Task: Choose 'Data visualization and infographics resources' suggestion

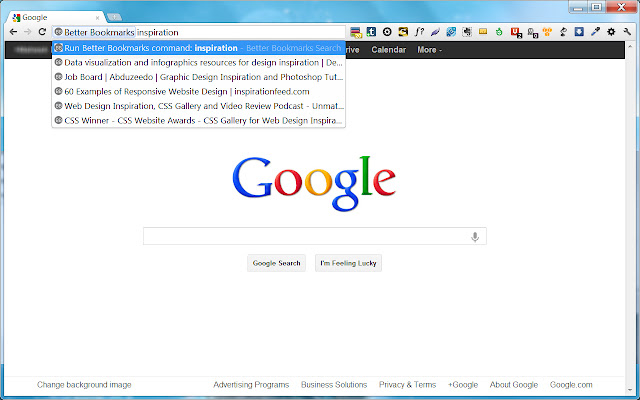Action: click(199, 62)
